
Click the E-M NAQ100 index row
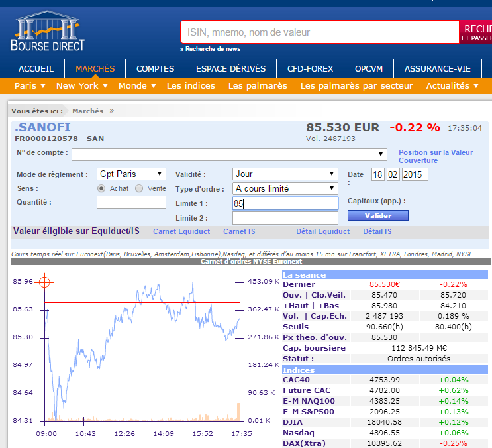click(385, 401)
